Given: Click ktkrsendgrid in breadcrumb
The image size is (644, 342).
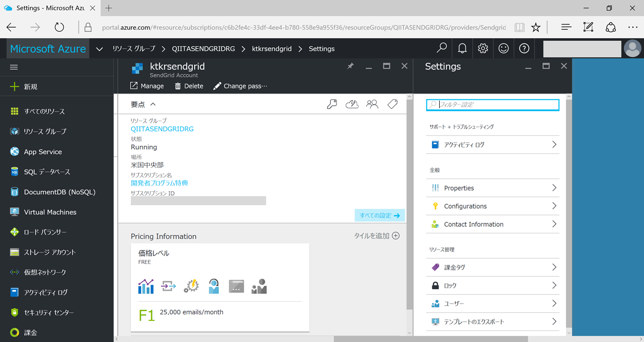Looking at the screenshot, I should (272, 49).
